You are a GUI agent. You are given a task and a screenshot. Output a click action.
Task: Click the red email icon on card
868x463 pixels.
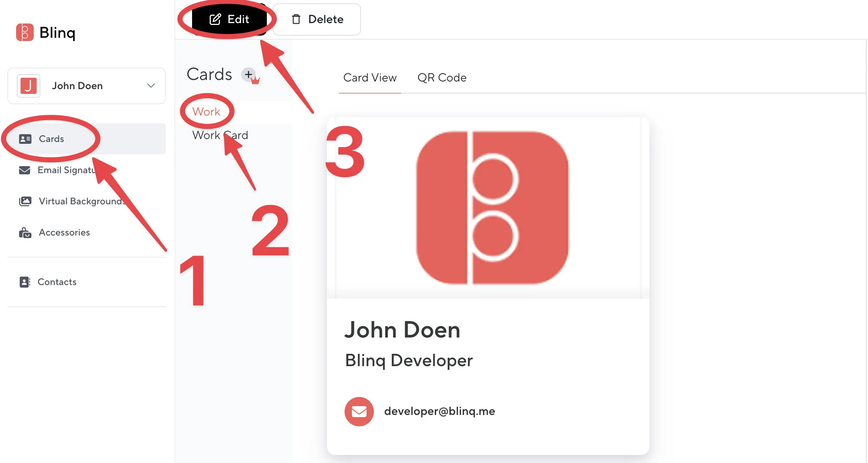pyautogui.click(x=359, y=411)
